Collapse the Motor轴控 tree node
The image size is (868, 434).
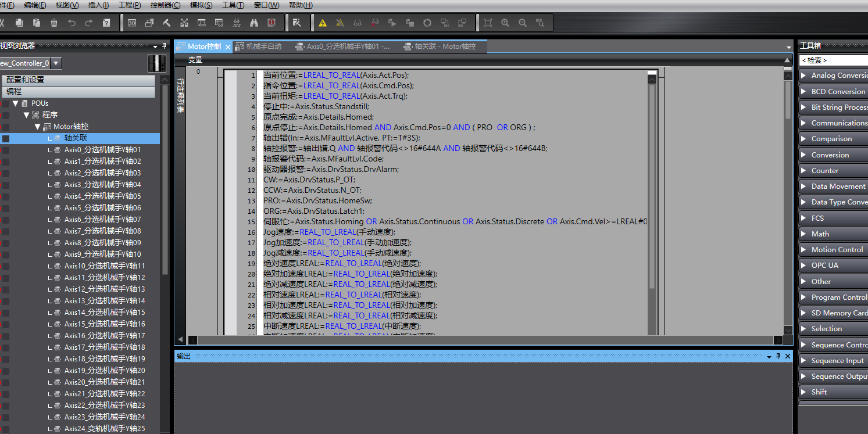[38, 127]
